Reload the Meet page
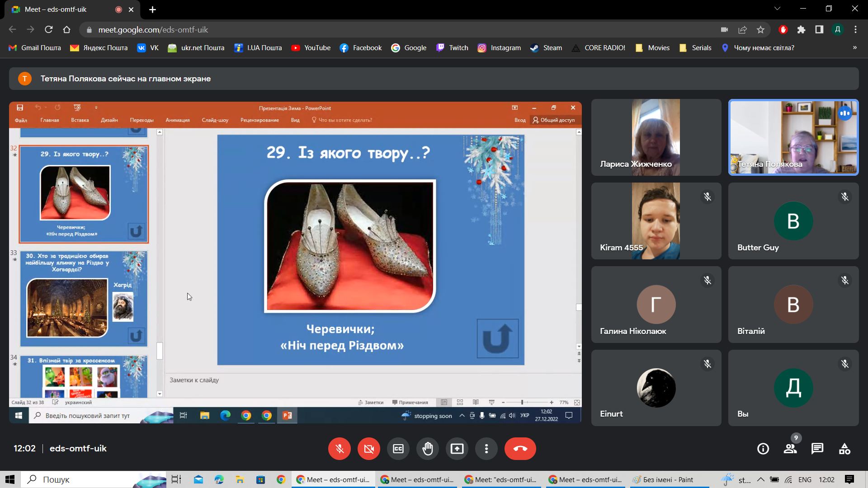This screenshot has width=868, height=488. [x=48, y=30]
